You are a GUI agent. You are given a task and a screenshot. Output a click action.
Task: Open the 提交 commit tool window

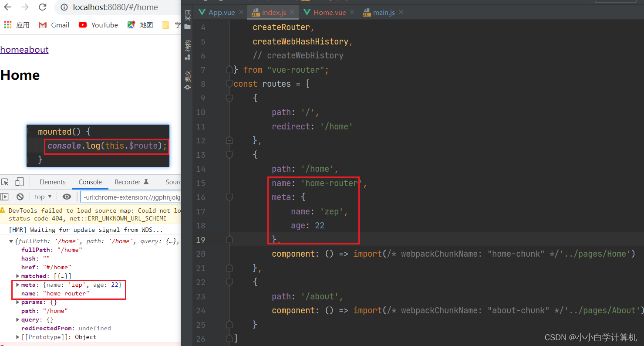[188, 80]
